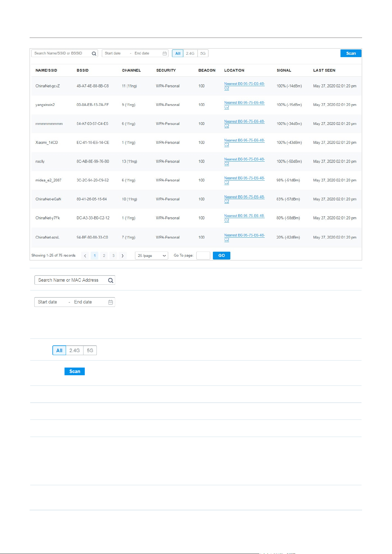Click the search magnifier in SSID search box

tap(94, 54)
